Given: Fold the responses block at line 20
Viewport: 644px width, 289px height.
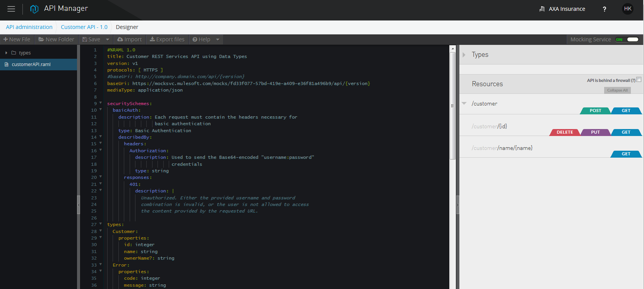Looking at the screenshot, I should [x=101, y=177].
